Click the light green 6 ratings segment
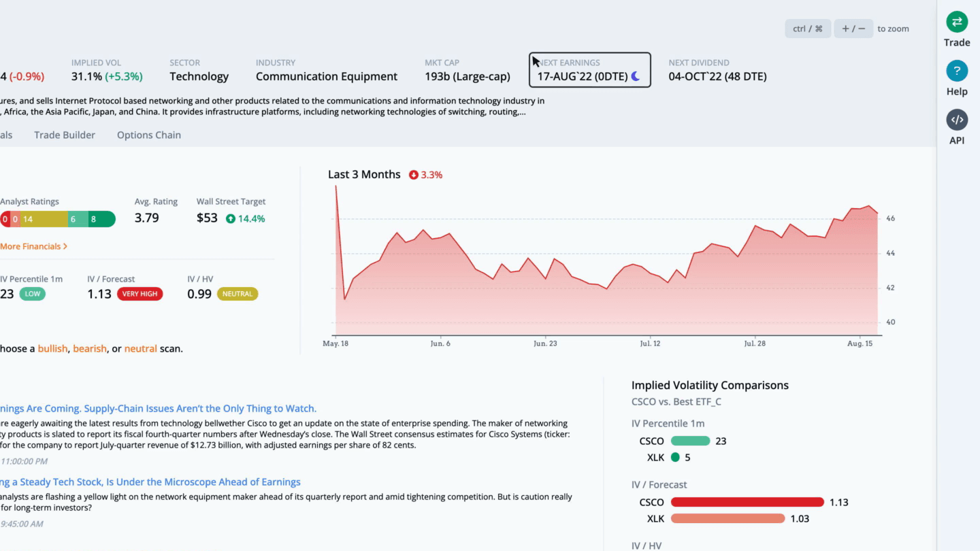The width and height of the screenshot is (980, 551). click(x=78, y=219)
